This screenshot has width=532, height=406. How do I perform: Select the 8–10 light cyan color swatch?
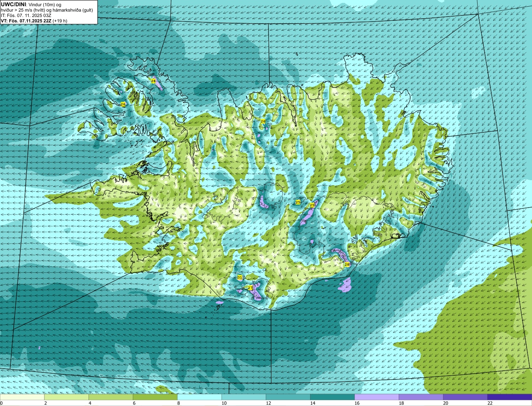pyautogui.click(x=199, y=397)
